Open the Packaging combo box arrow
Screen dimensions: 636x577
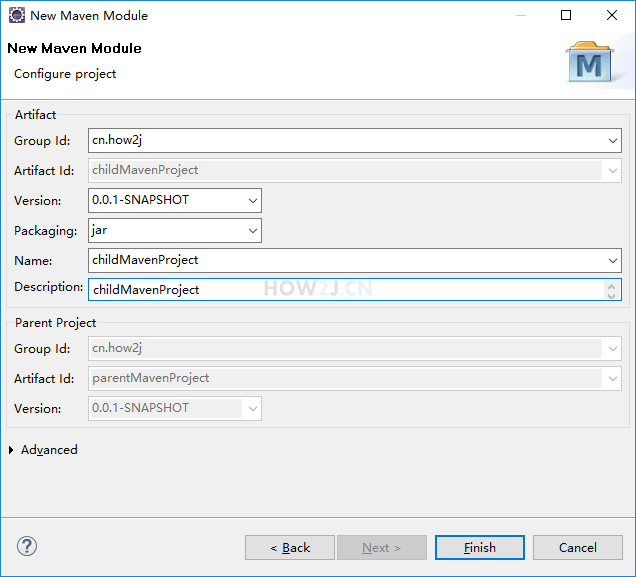click(253, 231)
